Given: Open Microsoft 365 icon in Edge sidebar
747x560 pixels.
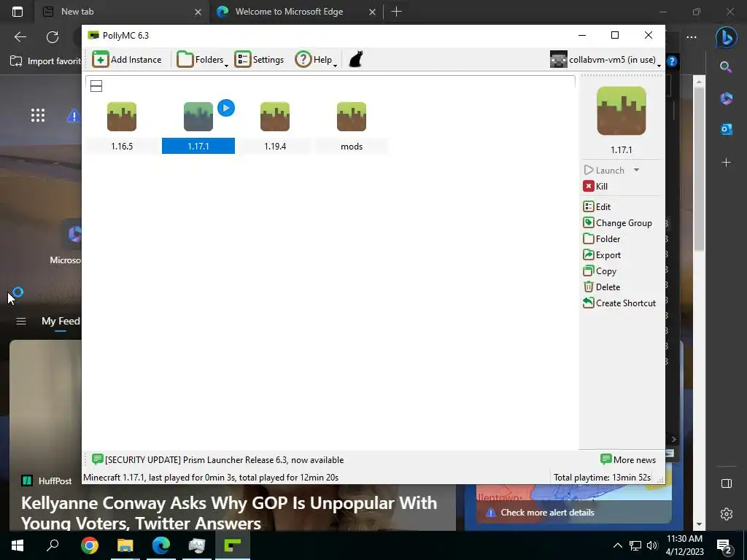Looking at the screenshot, I should pyautogui.click(x=726, y=98).
